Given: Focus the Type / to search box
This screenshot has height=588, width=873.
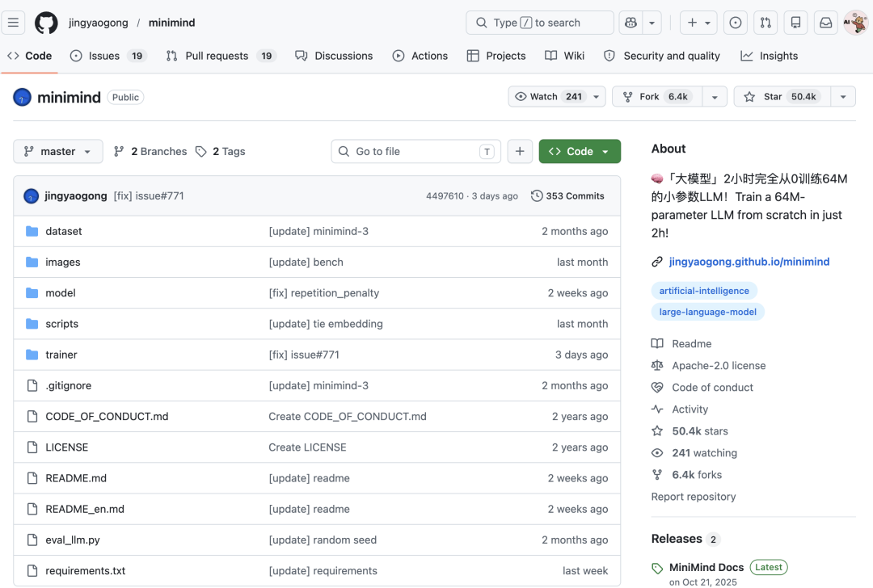Looking at the screenshot, I should pos(539,23).
